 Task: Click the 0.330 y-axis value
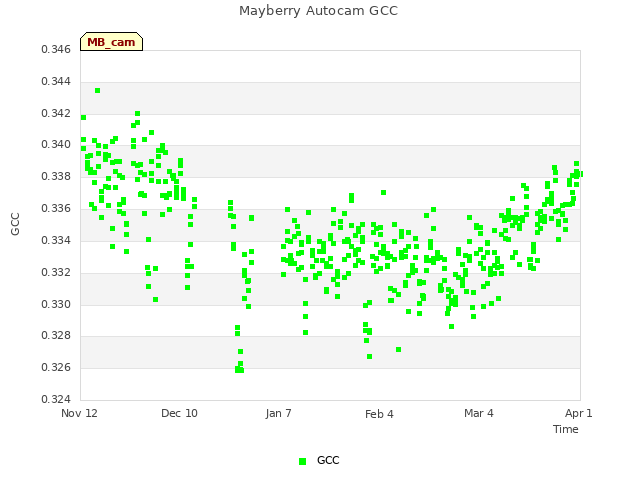click(56, 304)
